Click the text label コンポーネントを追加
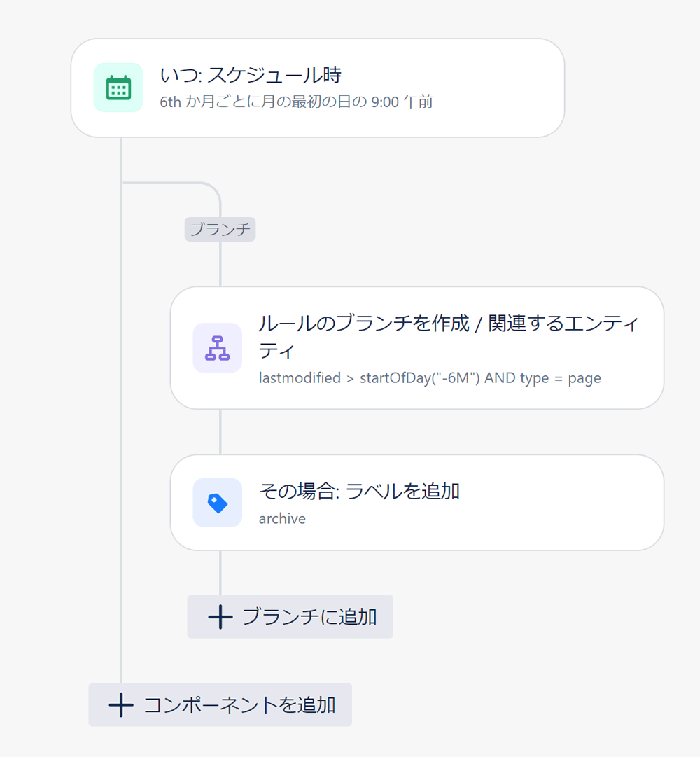The width and height of the screenshot is (700, 757). coord(239,705)
